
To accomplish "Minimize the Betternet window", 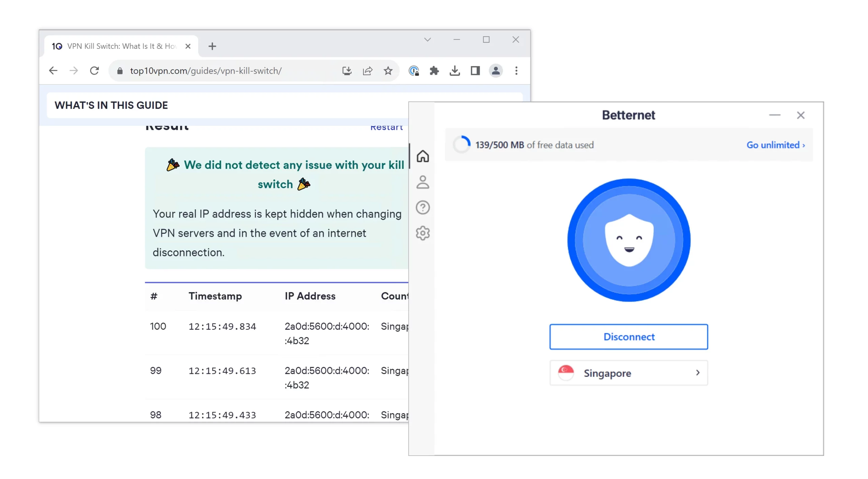I will pyautogui.click(x=774, y=115).
